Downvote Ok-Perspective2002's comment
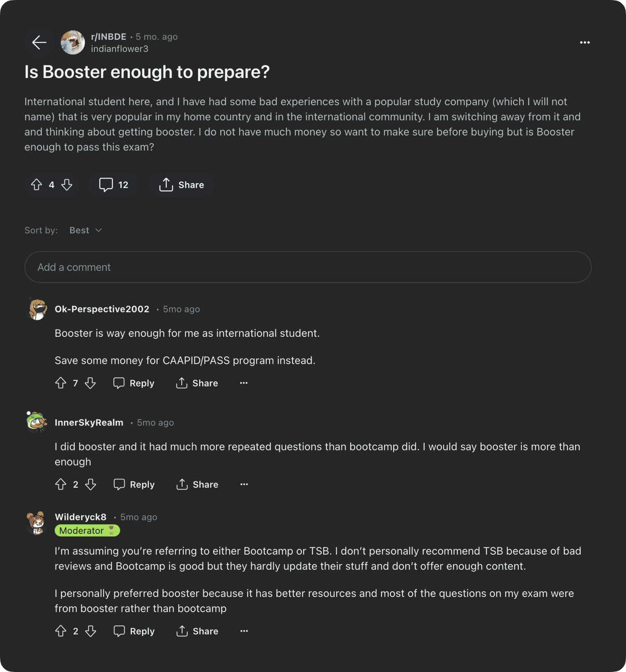The image size is (626, 672). (90, 383)
